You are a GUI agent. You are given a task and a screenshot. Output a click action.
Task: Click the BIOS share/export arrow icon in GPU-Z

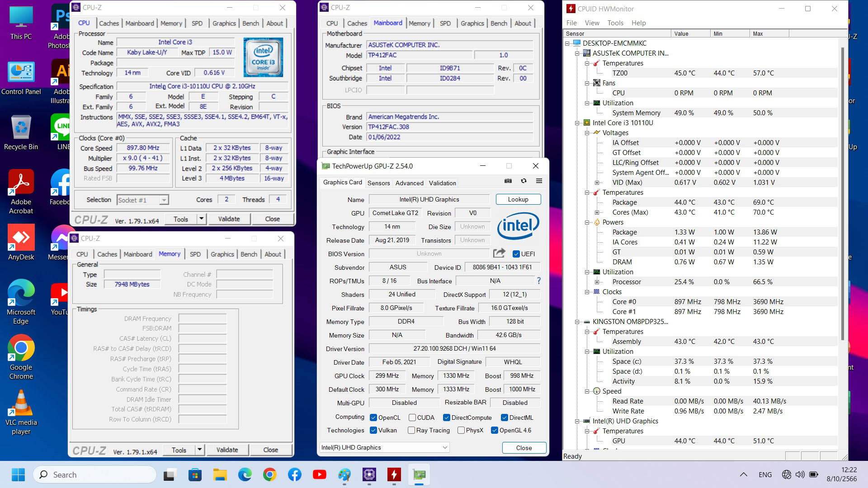[x=499, y=253]
